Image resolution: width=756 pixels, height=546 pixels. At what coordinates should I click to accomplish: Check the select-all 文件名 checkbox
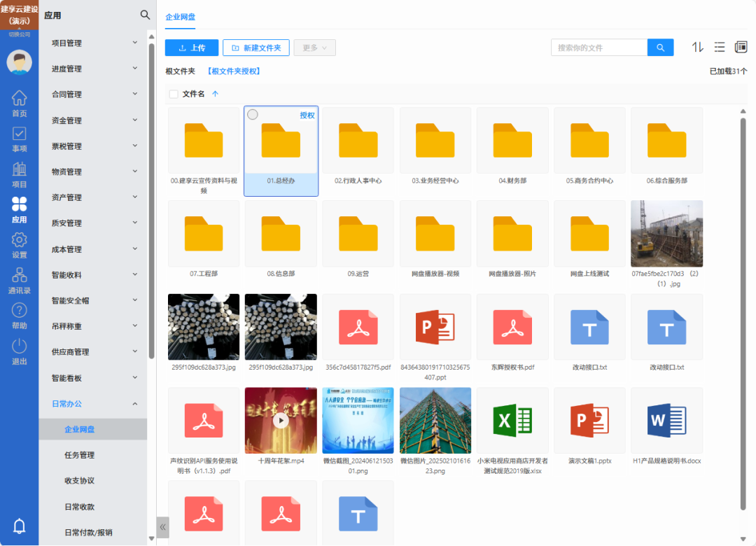pyautogui.click(x=174, y=94)
